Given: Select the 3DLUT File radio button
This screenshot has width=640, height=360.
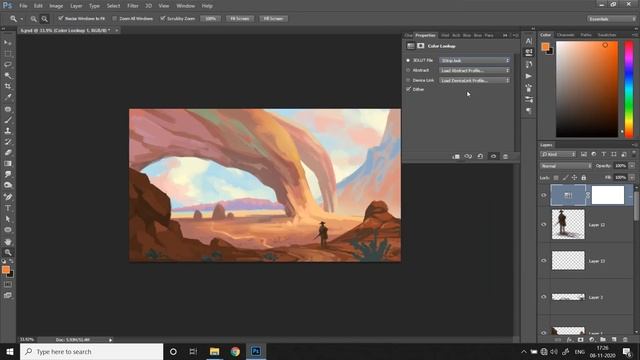Looking at the screenshot, I should (x=408, y=60).
